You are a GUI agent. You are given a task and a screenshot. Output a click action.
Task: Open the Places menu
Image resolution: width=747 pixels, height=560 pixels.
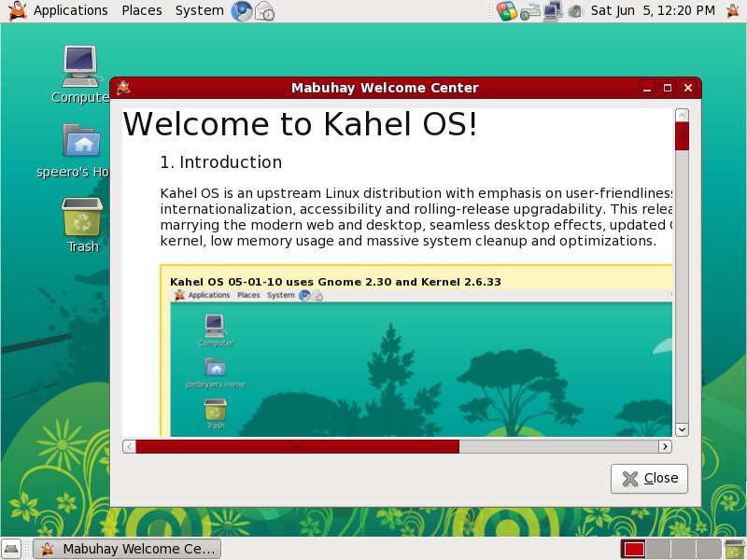tap(141, 10)
